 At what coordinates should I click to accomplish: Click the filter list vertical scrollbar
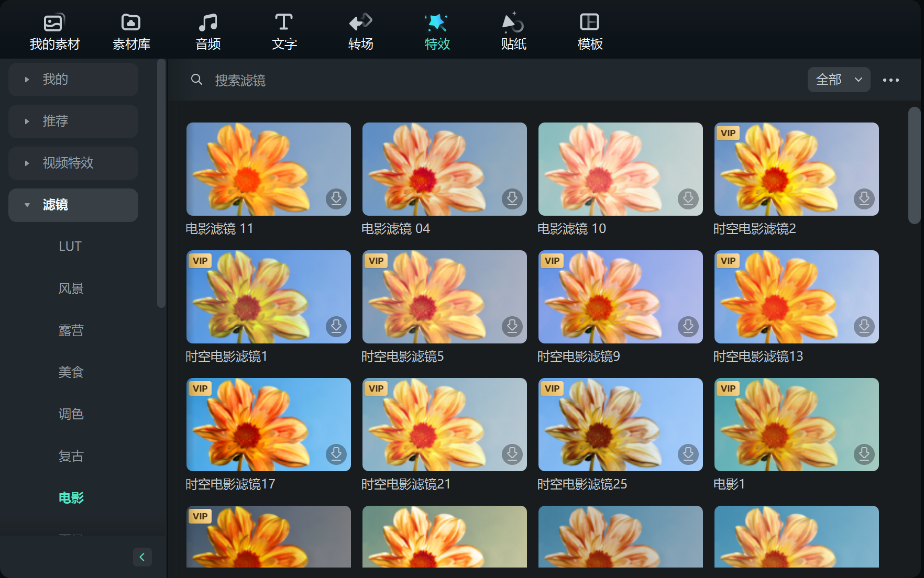pyautogui.click(x=914, y=165)
